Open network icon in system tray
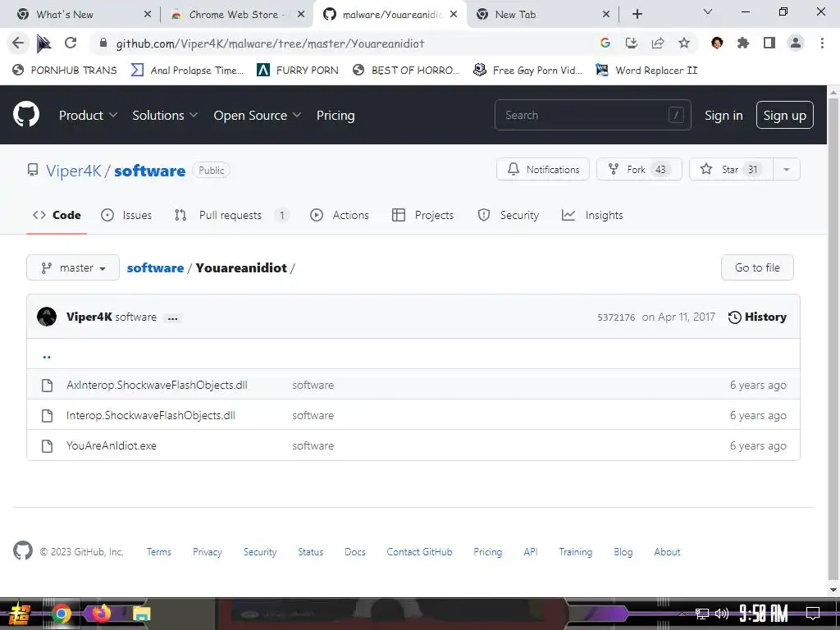This screenshot has width=840, height=630. pyautogui.click(x=702, y=614)
